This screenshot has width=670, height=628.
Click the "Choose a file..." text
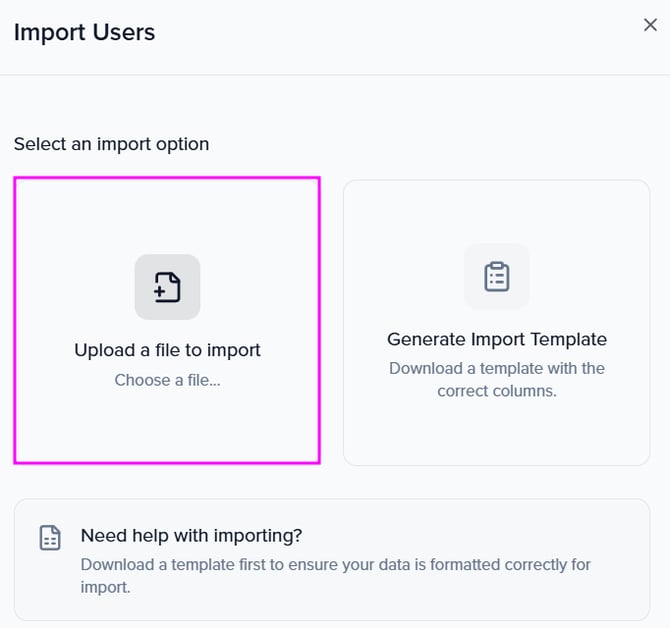point(167,380)
